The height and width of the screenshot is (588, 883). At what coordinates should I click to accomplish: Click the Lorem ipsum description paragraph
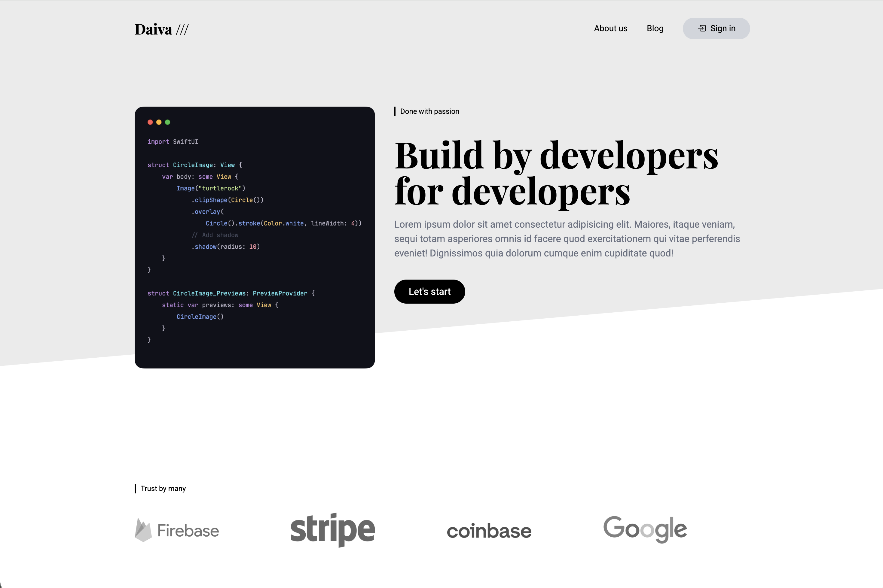pyautogui.click(x=567, y=239)
